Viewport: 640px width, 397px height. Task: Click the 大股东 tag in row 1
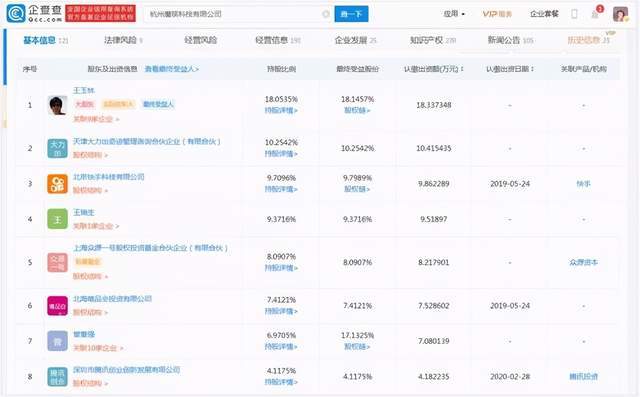coord(84,104)
